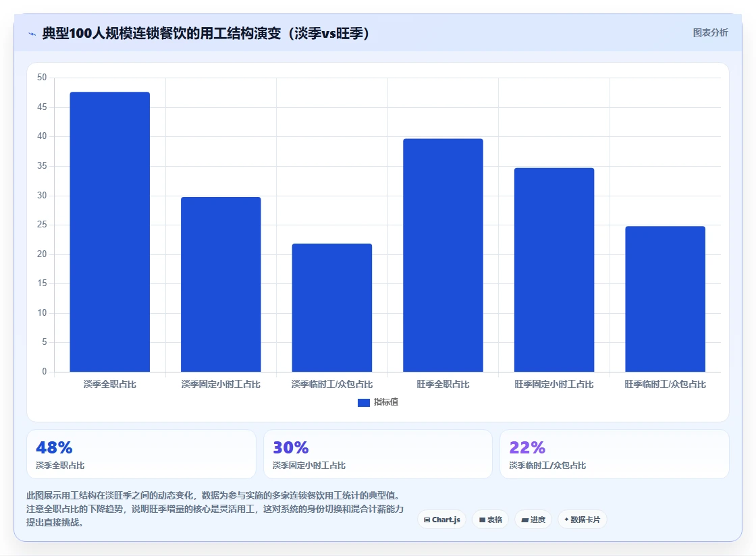Viewport: 756px width, 556px height.
Task: Click the y-axis value 25
Action: pos(42,225)
